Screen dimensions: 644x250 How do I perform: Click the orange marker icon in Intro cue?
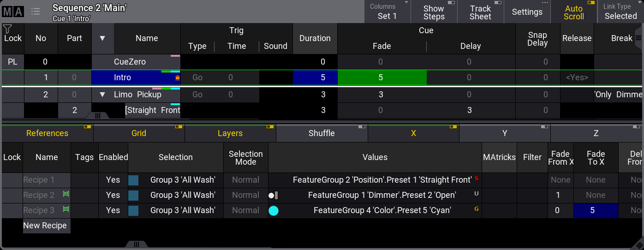(178, 78)
